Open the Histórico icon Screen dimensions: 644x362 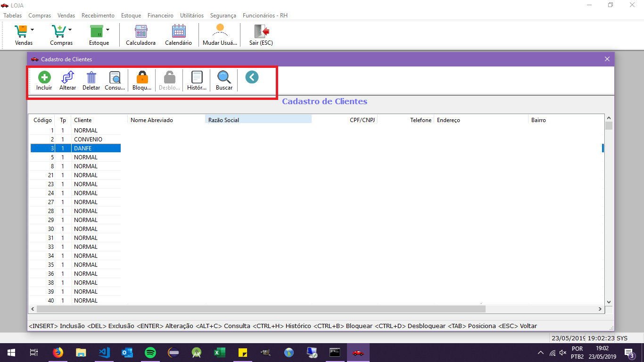coord(197,77)
